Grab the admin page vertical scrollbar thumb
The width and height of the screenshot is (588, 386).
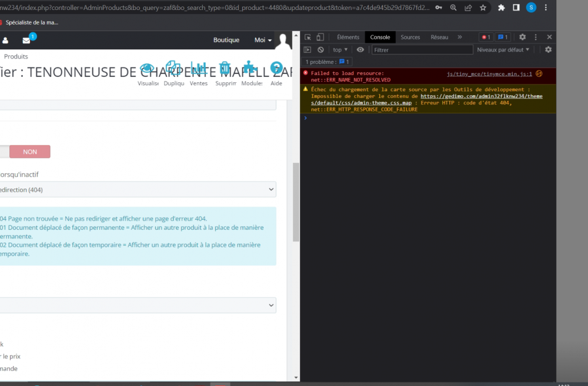tap(296, 202)
